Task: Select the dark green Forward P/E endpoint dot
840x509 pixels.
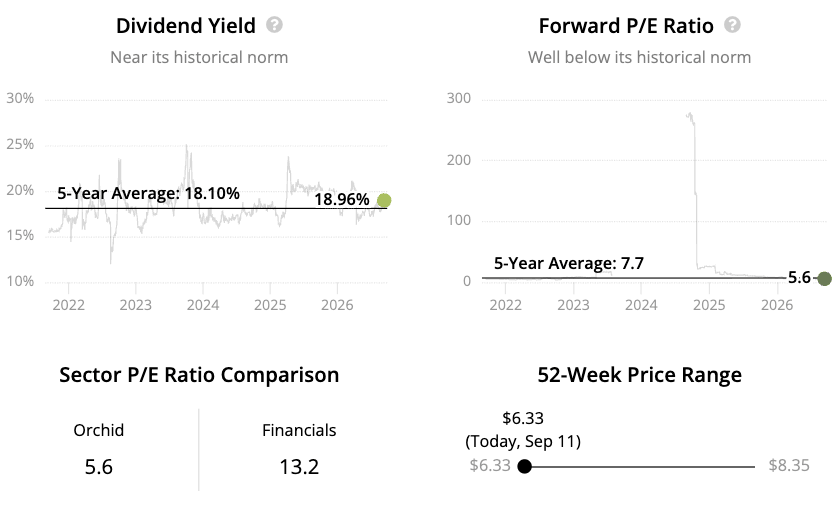Action: coord(824,279)
